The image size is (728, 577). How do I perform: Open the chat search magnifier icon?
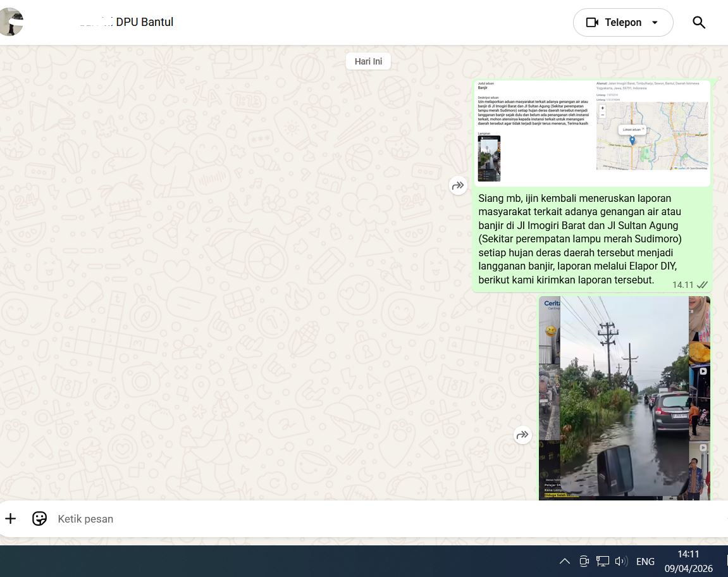click(x=698, y=23)
